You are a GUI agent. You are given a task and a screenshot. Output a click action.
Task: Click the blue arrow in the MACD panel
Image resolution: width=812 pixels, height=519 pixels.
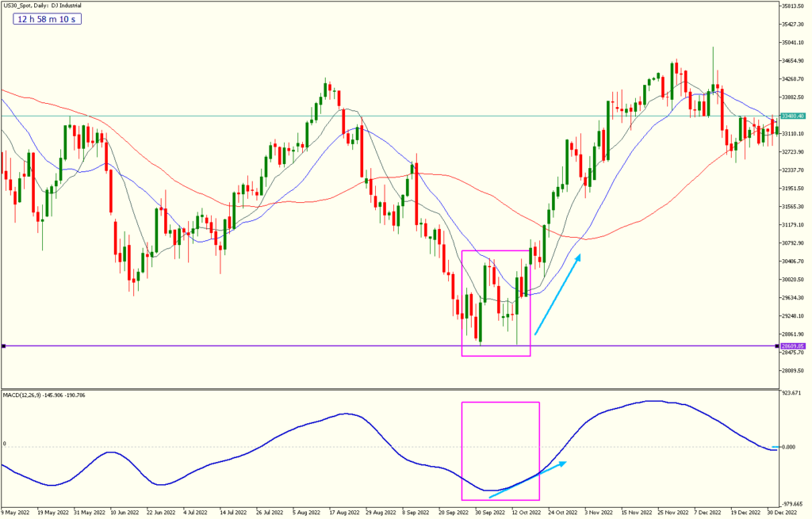[x=529, y=479]
